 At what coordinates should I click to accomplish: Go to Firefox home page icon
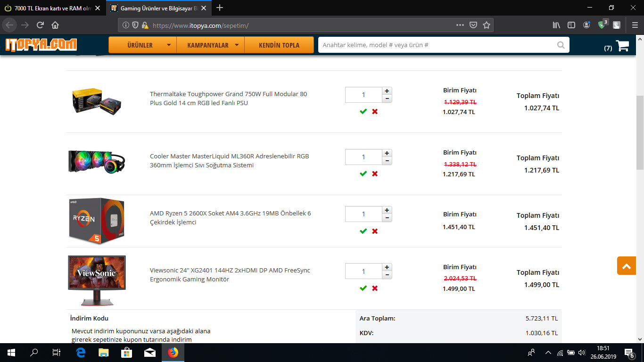click(x=55, y=25)
